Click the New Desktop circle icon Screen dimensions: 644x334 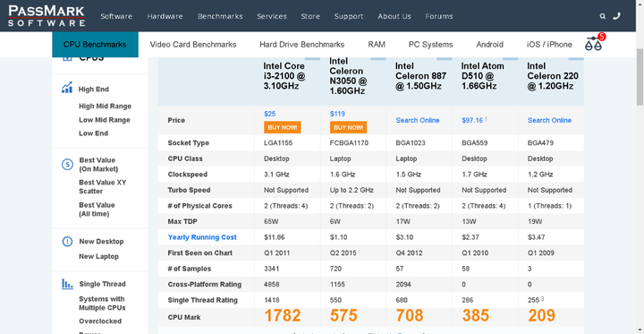(67, 242)
